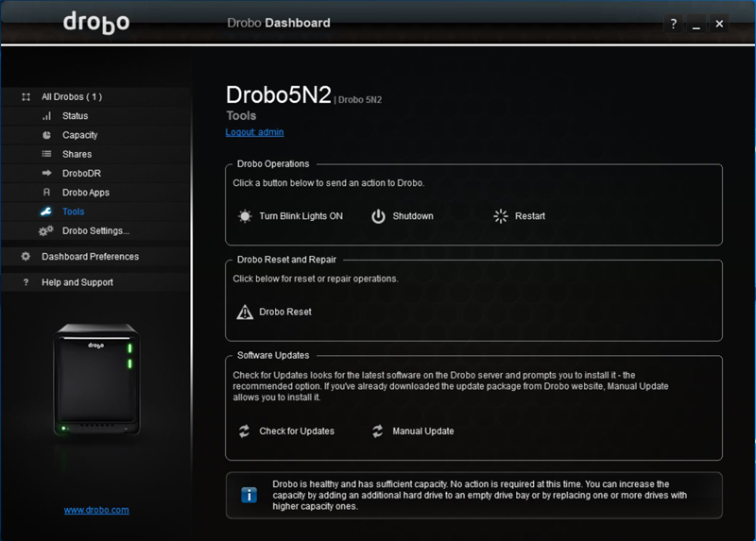
Task: Minimize the Drobo Dashboard window
Action: coord(696,24)
